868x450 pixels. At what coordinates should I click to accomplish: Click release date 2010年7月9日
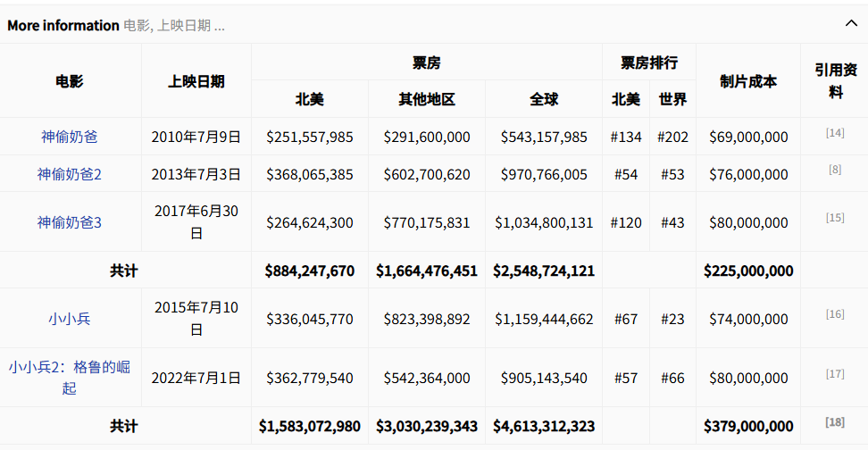[196, 137]
